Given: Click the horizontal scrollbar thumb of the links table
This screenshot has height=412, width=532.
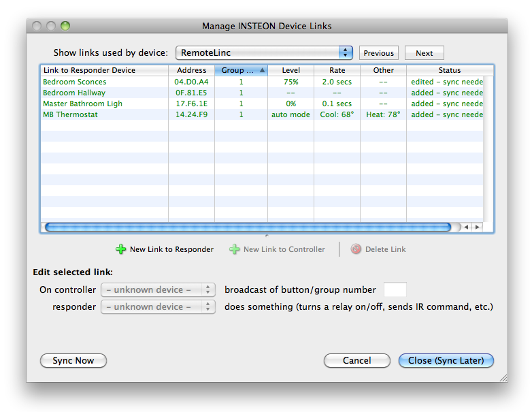Looking at the screenshot, I should tap(248, 227).
